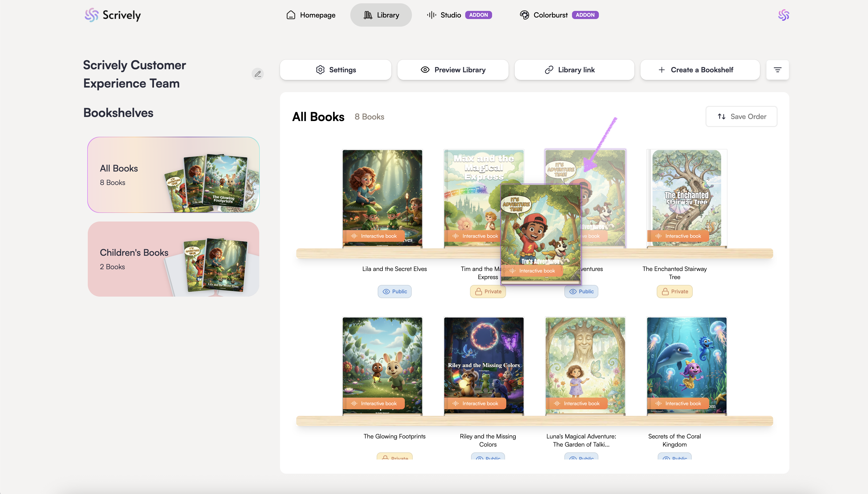Image resolution: width=868 pixels, height=494 pixels.
Task: Click the Save Order button
Action: click(741, 117)
